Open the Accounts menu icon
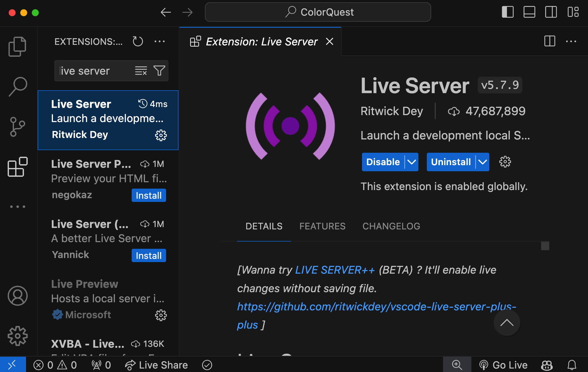The image size is (588, 372). 18,296
